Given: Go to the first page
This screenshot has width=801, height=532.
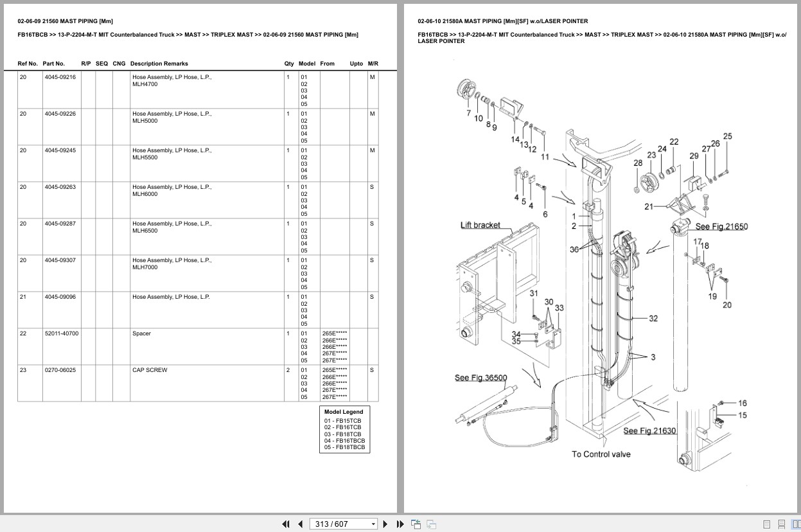Looking at the screenshot, I should point(286,524).
